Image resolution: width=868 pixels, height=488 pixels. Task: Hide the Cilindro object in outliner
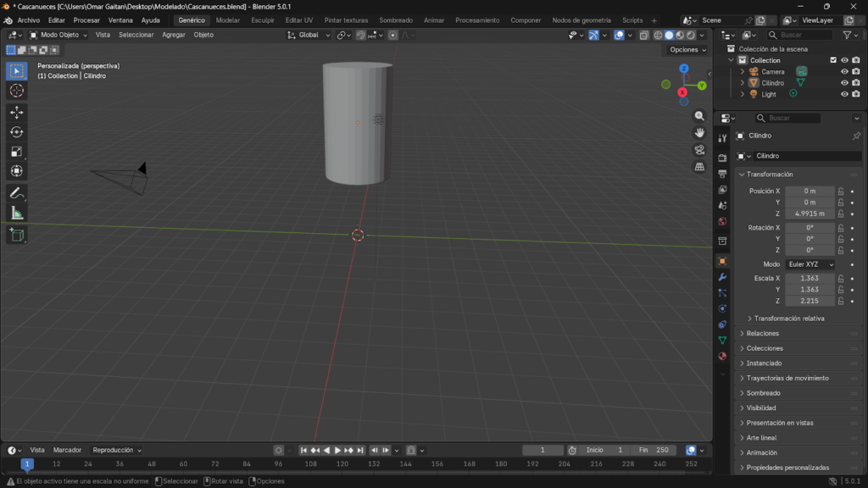click(x=844, y=83)
